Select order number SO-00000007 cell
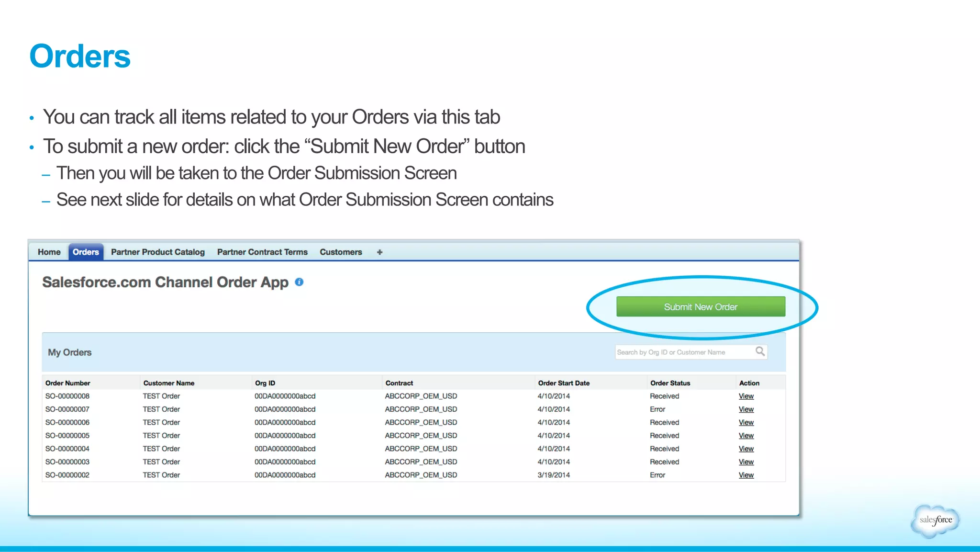The image size is (980, 552). (67, 409)
